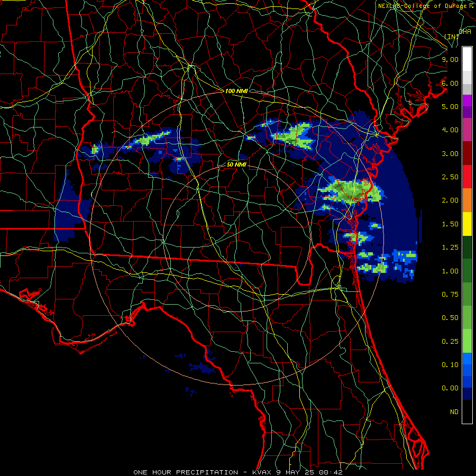Select the black ND swatch at the legend bottom

(x=467, y=411)
